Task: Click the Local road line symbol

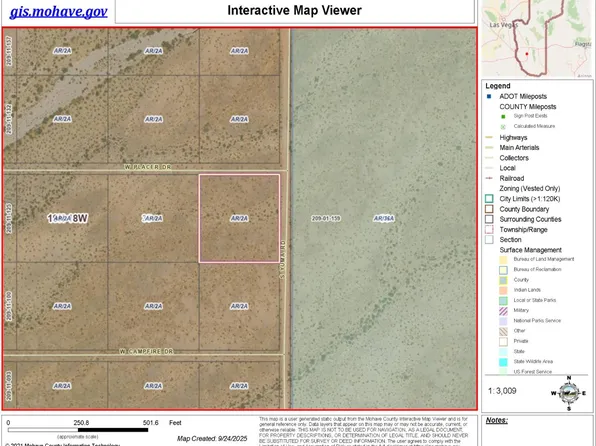Action: tap(489, 168)
